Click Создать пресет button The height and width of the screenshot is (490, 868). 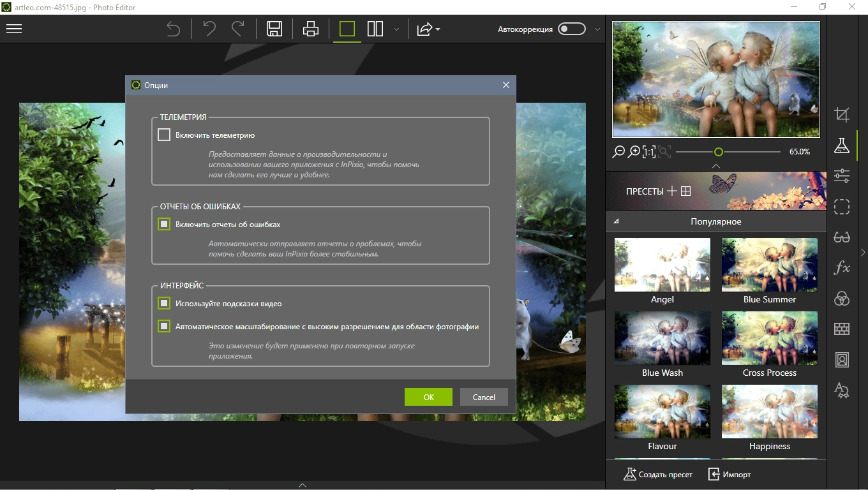point(658,475)
